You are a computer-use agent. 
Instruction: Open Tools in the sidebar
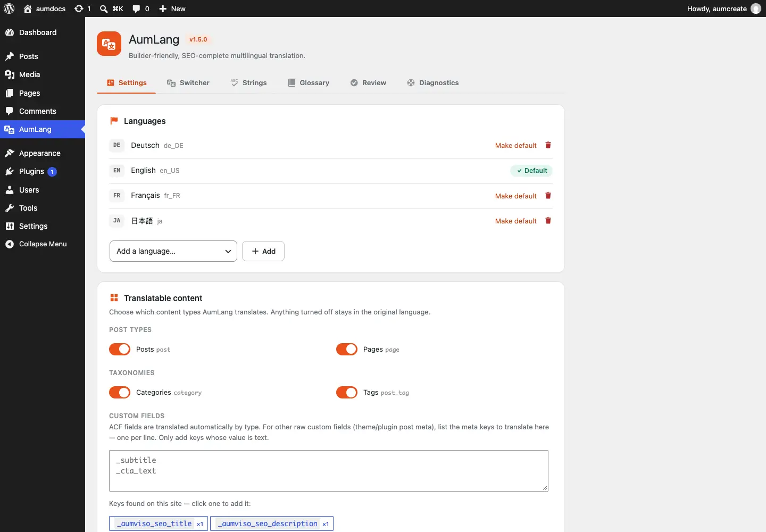[x=43, y=208]
